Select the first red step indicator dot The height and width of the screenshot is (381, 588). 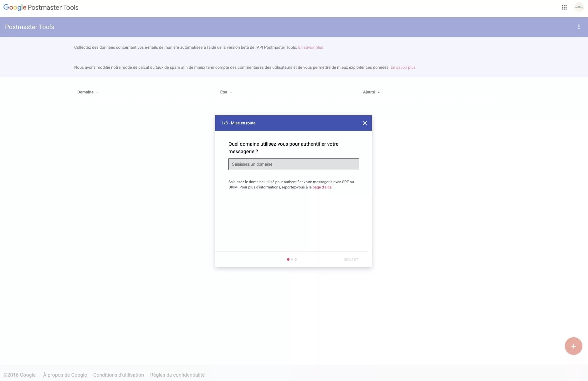pos(288,259)
